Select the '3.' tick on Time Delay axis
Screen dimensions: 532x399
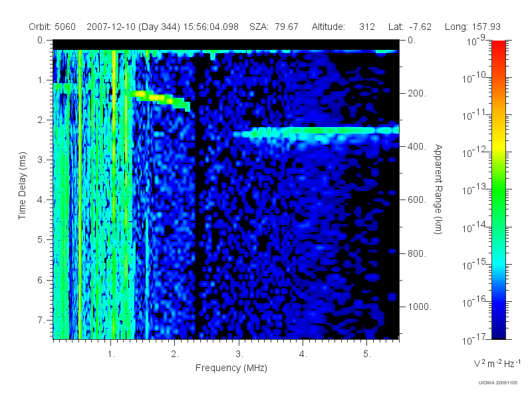(x=41, y=160)
